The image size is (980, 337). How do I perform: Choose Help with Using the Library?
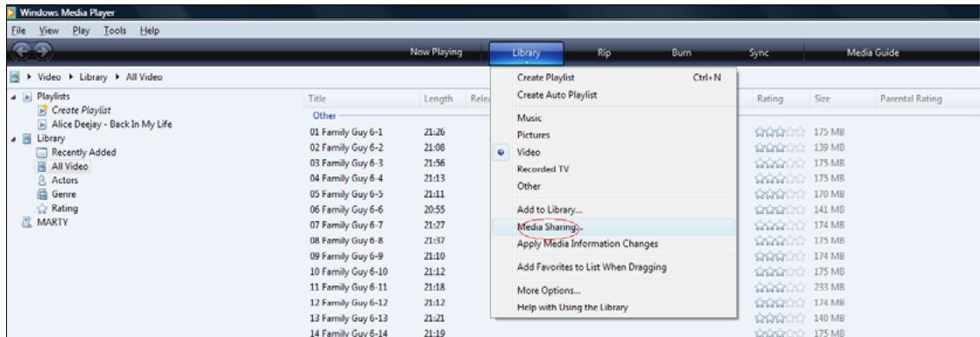pyautogui.click(x=613, y=308)
